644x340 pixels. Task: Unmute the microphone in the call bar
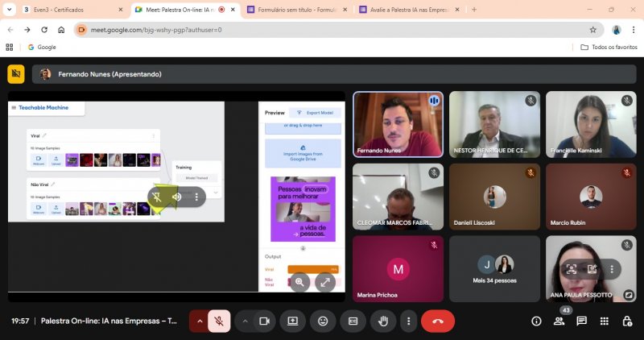218,321
